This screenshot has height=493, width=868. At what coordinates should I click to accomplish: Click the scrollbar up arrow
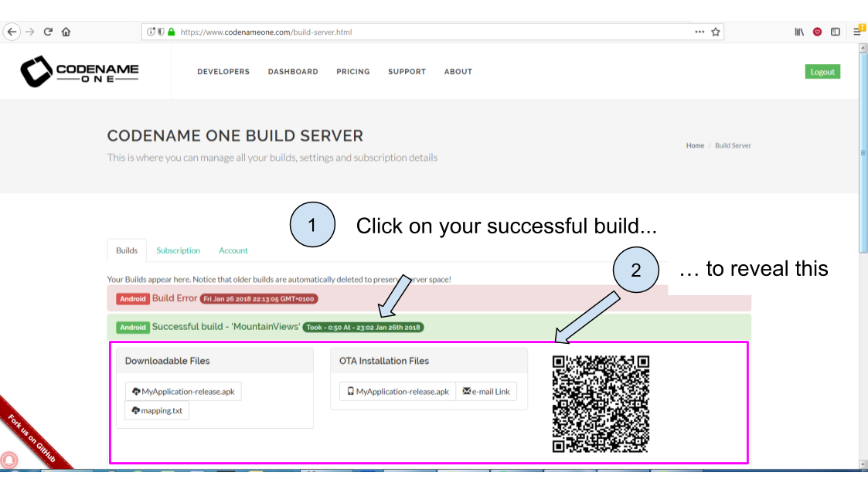[x=863, y=48]
